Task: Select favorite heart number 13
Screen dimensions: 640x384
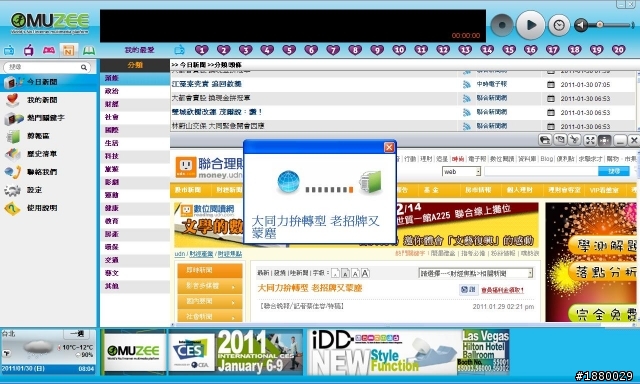Action: (x=464, y=50)
